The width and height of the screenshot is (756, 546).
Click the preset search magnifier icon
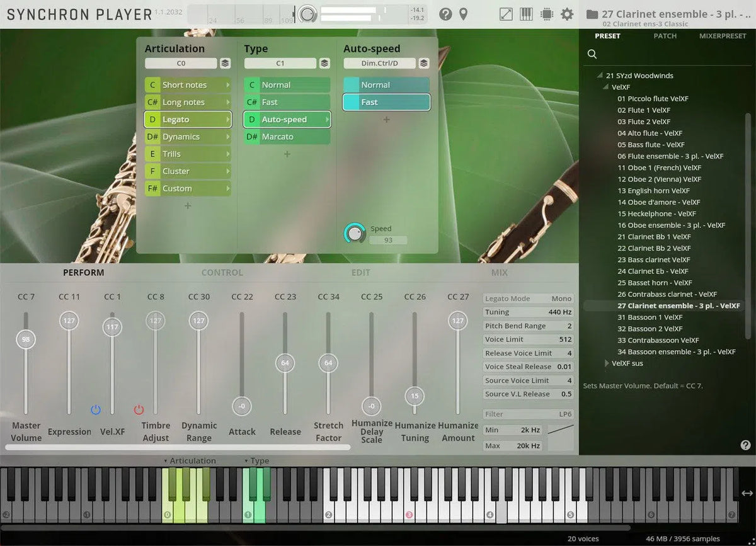(592, 54)
